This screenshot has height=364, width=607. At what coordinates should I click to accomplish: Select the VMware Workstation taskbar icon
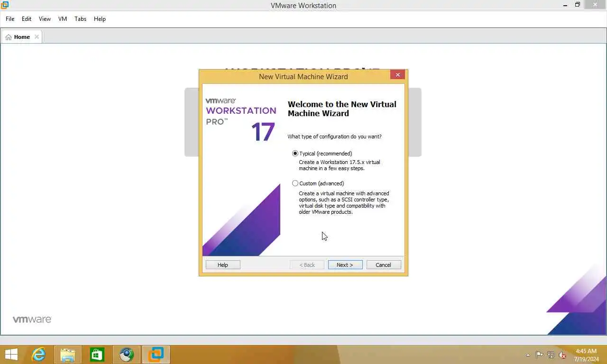(x=156, y=355)
